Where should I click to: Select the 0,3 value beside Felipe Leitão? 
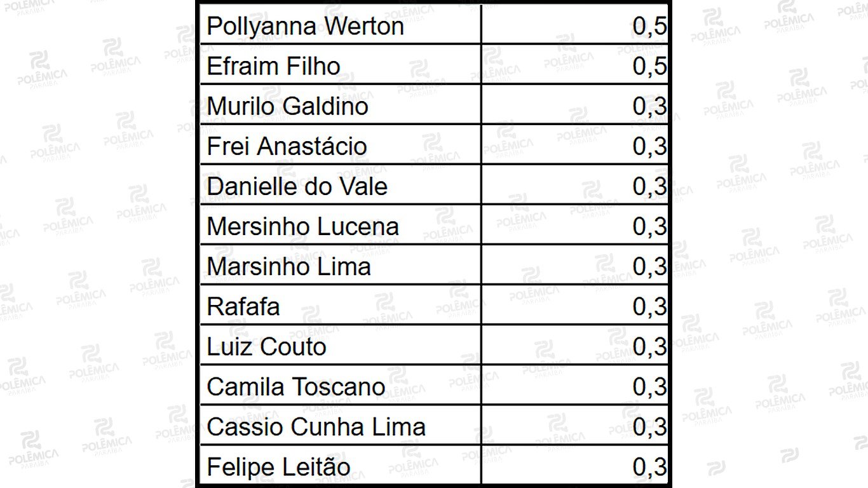pos(649,468)
